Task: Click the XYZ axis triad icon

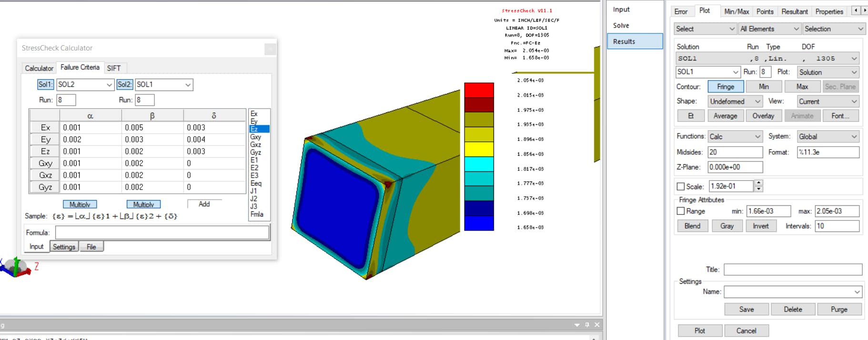Action: point(16,267)
